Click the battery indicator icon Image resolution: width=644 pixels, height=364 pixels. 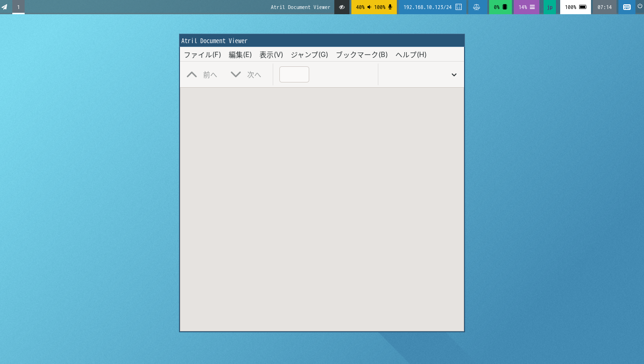(x=583, y=7)
